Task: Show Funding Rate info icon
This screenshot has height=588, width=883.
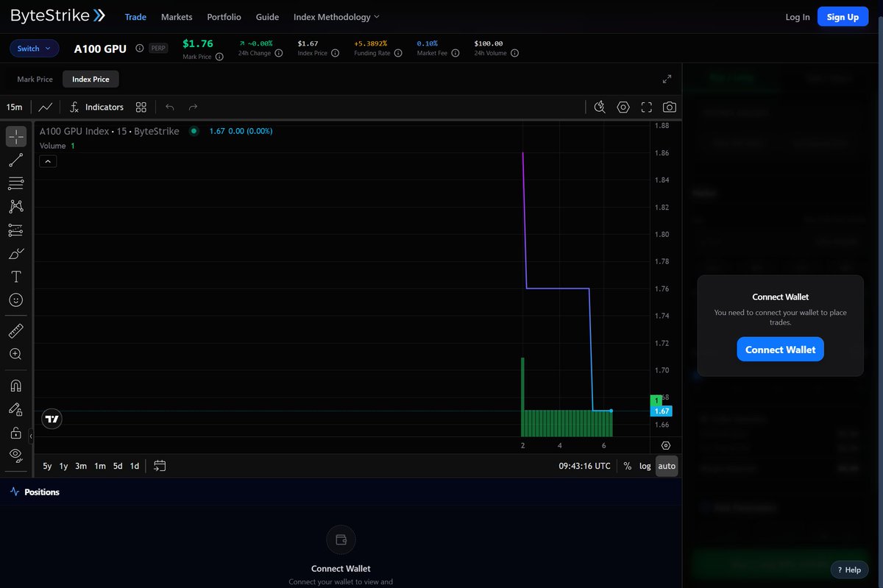Action: (398, 53)
